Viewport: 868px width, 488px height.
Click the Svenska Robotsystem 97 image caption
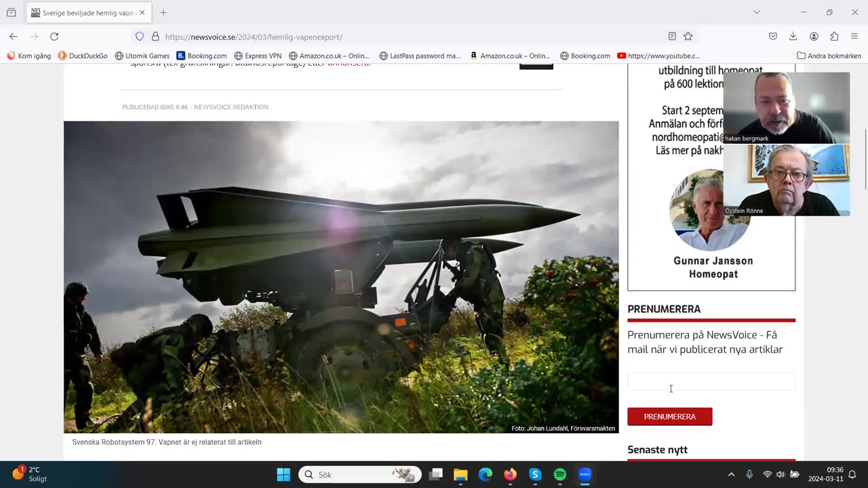tap(167, 442)
